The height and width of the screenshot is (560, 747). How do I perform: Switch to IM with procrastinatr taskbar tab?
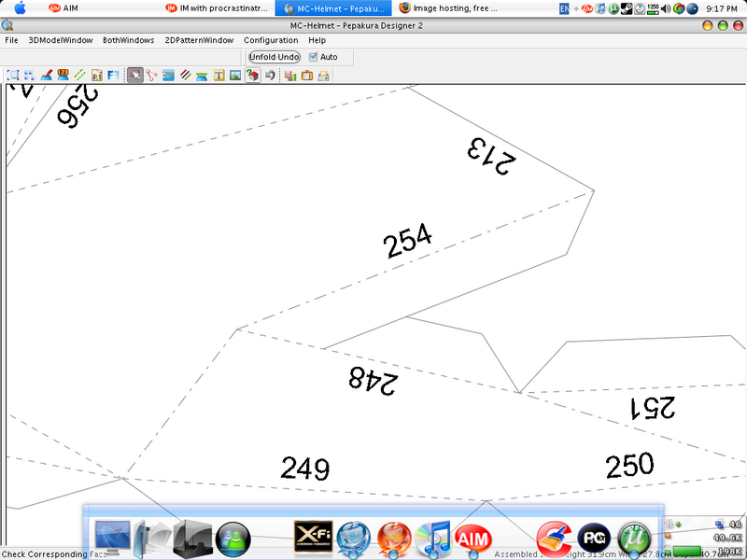217,8
